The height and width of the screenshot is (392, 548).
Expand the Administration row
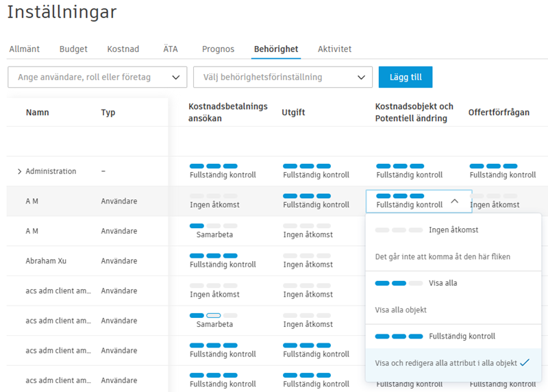[20, 171]
